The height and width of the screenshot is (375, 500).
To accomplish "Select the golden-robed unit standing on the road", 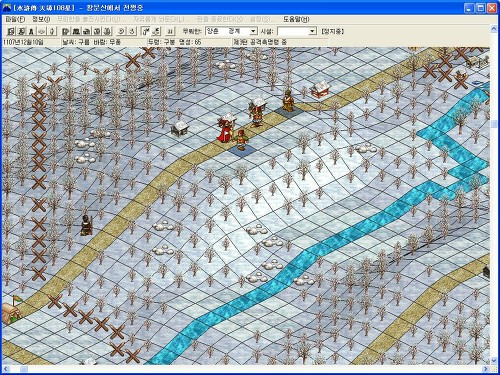I will click(x=288, y=100).
